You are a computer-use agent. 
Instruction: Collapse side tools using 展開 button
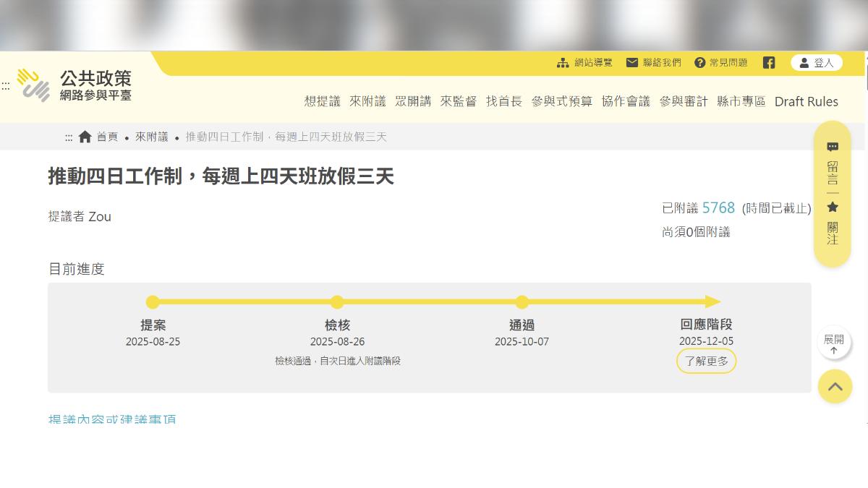coord(833,343)
